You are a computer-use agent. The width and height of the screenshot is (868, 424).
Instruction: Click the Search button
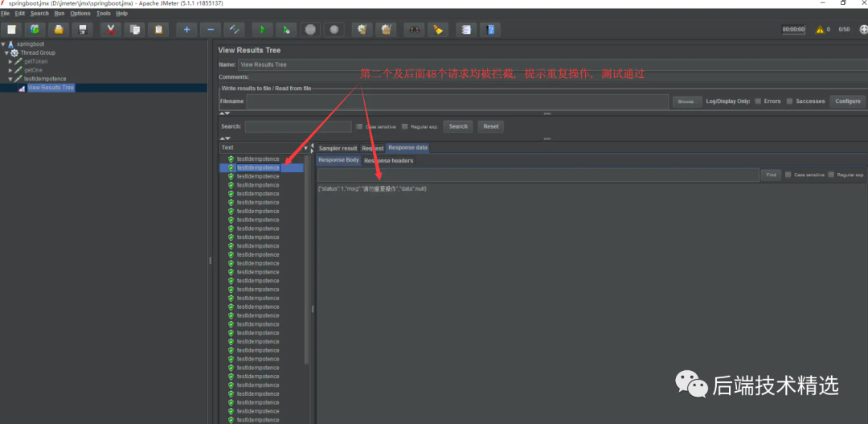458,126
